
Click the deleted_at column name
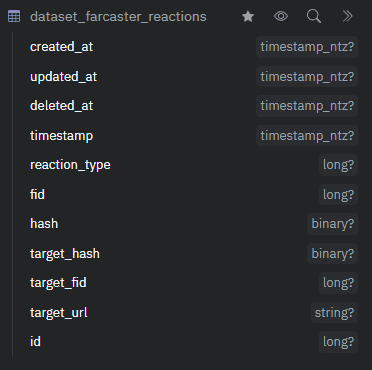click(61, 106)
